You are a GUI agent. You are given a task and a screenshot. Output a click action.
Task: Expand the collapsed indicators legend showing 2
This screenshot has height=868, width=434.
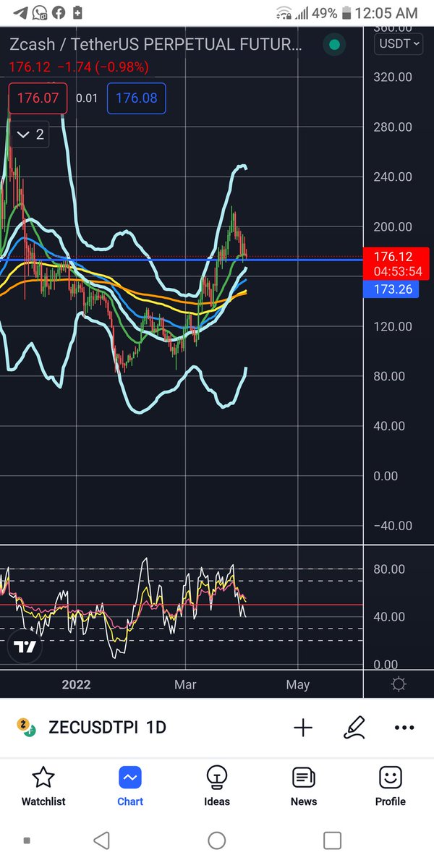[x=30, y=135]
